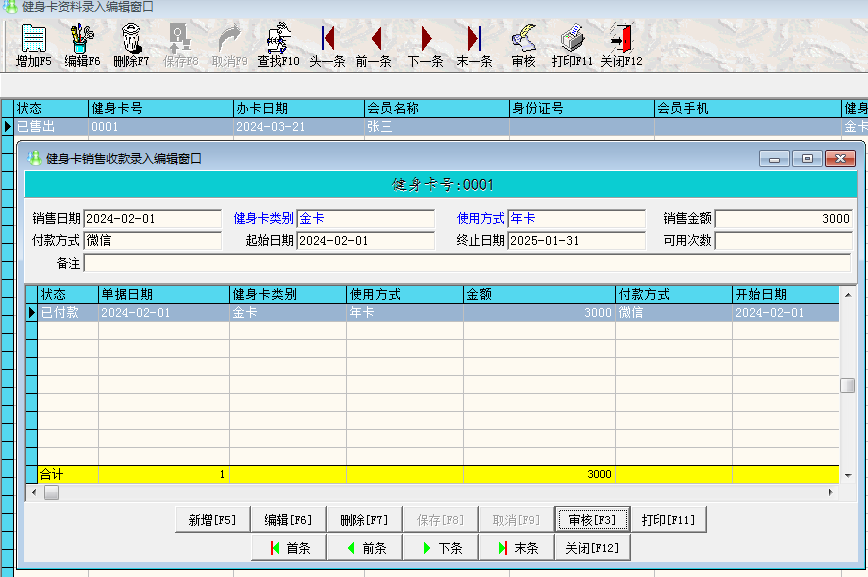Click the 增加F5 add record toolbar icon

34,46
